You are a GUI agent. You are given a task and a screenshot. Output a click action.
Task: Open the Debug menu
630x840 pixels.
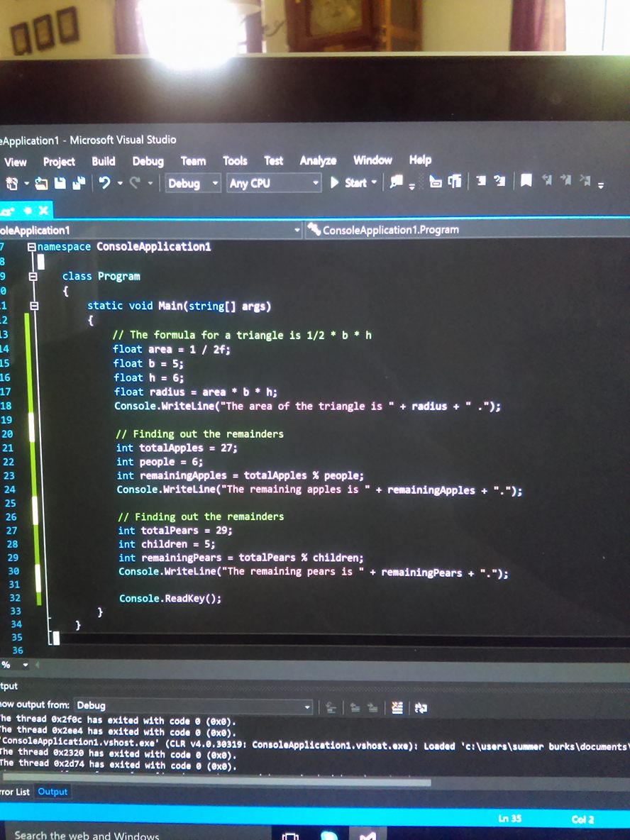(148, 161)
